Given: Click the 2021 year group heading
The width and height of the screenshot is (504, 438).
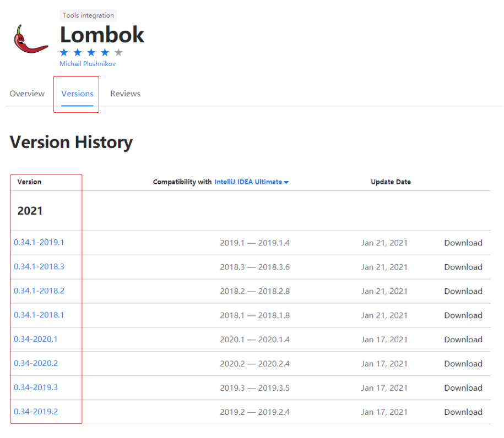Looking at the screenshot, I should coord(30,211).
